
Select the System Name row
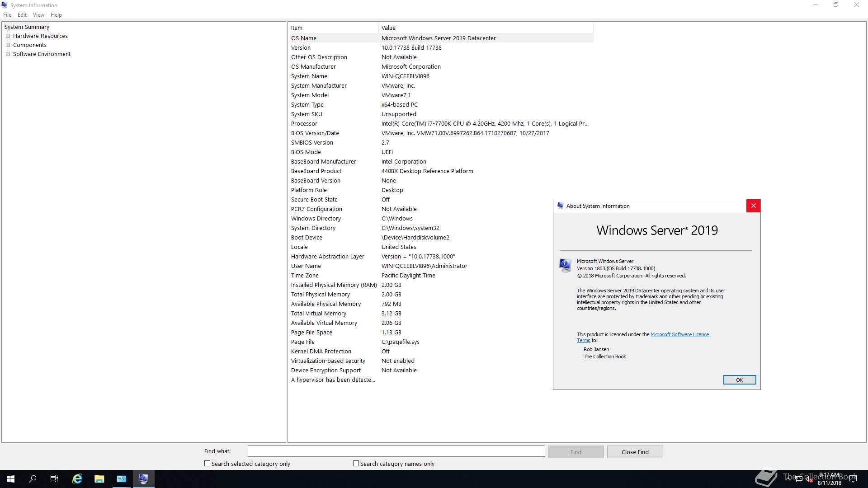click(441, 76)
